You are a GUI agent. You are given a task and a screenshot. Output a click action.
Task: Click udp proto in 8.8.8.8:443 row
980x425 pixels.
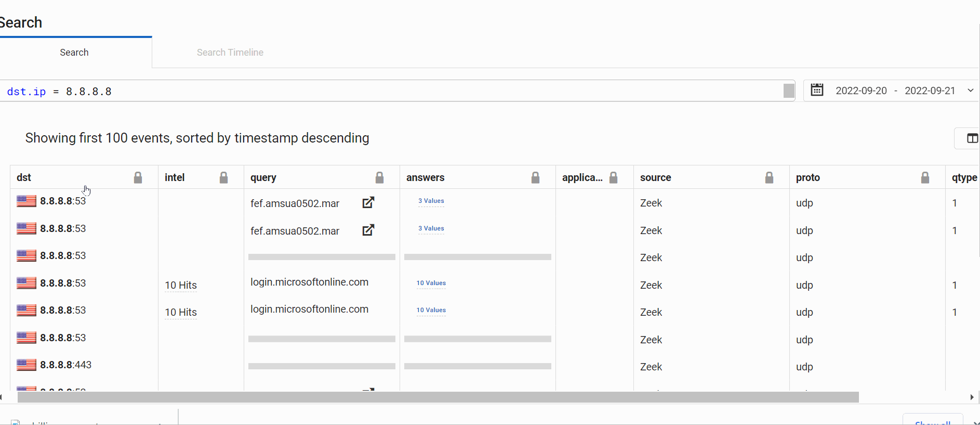[804, 367]
